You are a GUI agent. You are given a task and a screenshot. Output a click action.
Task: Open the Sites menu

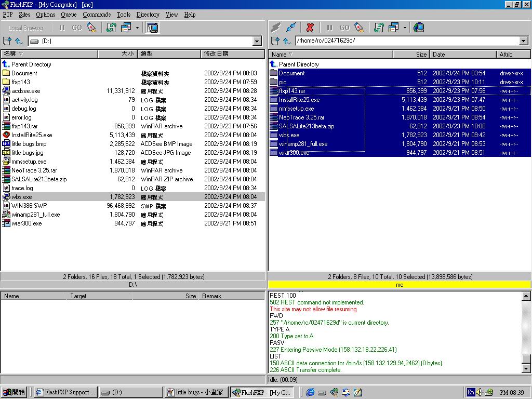pyautogui.click(x=24, y=15)
